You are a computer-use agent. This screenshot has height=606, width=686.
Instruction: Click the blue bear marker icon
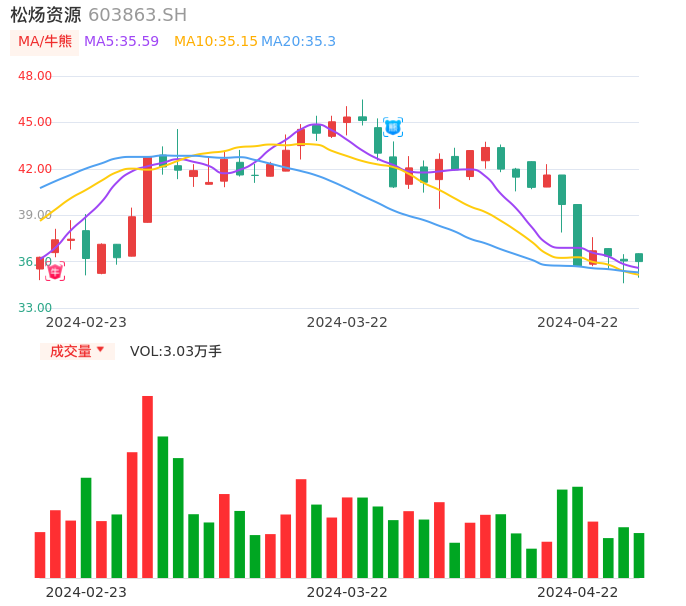point(393,127)
